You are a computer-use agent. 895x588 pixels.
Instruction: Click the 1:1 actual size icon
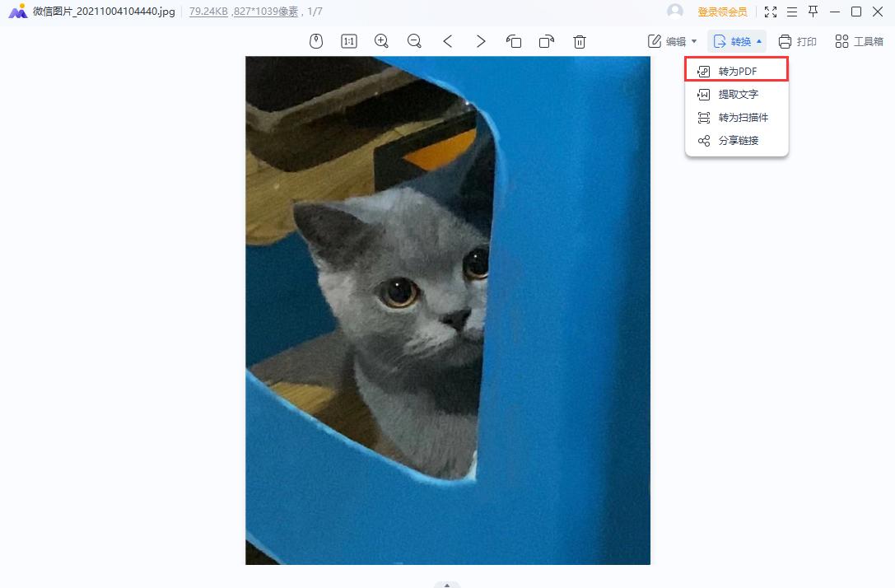(348, 40)
